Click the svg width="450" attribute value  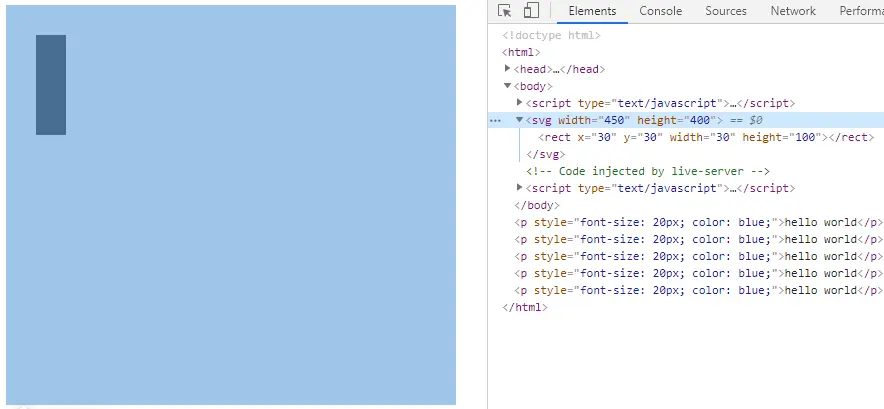coord(614,120)
